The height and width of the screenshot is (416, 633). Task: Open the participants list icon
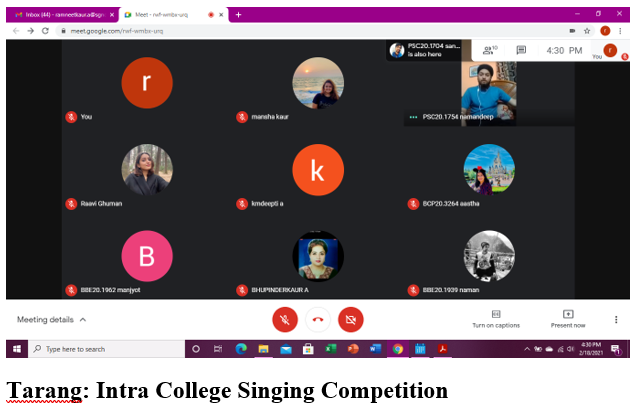(x=490, y=50)
